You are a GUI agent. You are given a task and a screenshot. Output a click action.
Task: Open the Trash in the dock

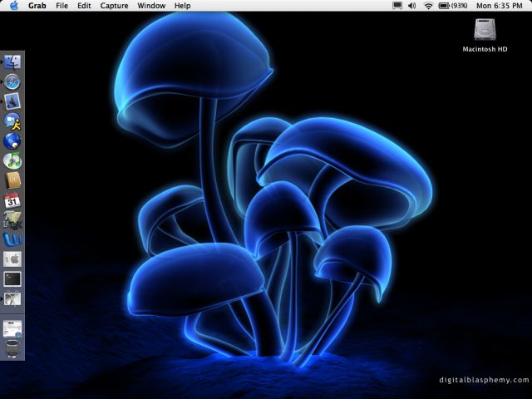pyautogui.click(x=12, y=349)
